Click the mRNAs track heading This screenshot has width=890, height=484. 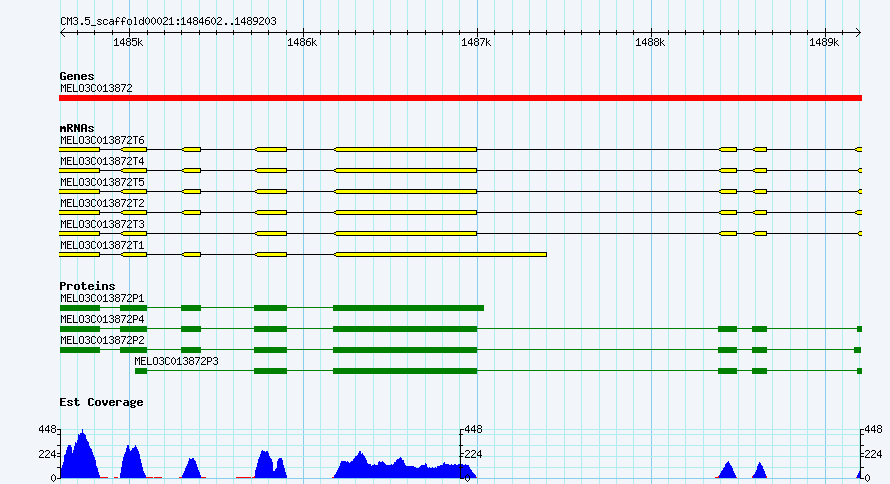[x=77, y=128]
